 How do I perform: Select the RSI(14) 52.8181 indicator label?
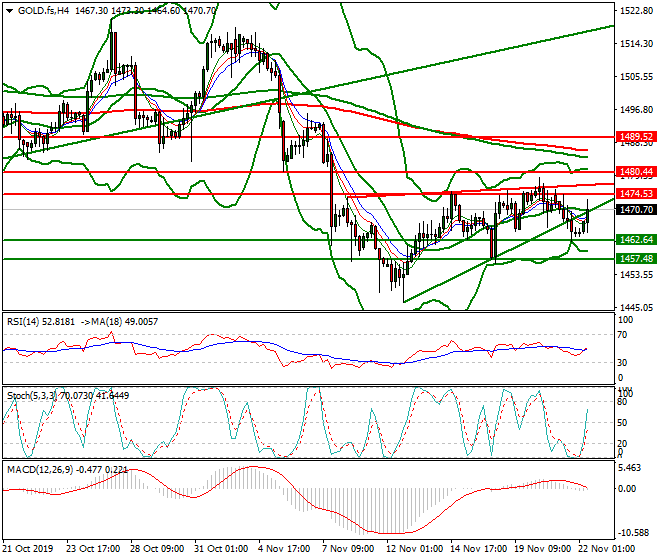click(41, 322)
